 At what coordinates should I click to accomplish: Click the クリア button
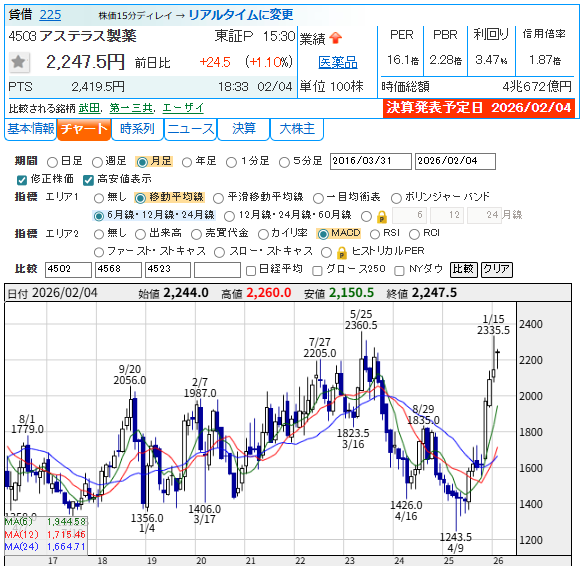tap(497, 269)
